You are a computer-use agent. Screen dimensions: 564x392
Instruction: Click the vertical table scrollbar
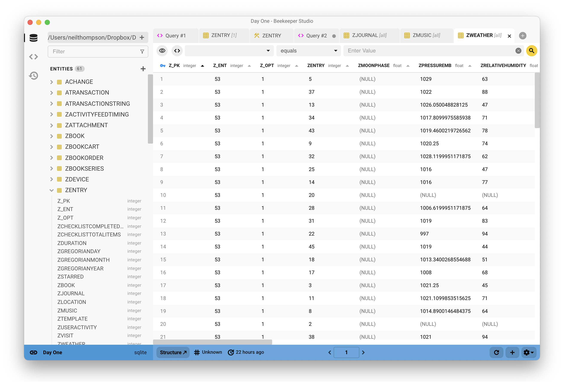537,100
